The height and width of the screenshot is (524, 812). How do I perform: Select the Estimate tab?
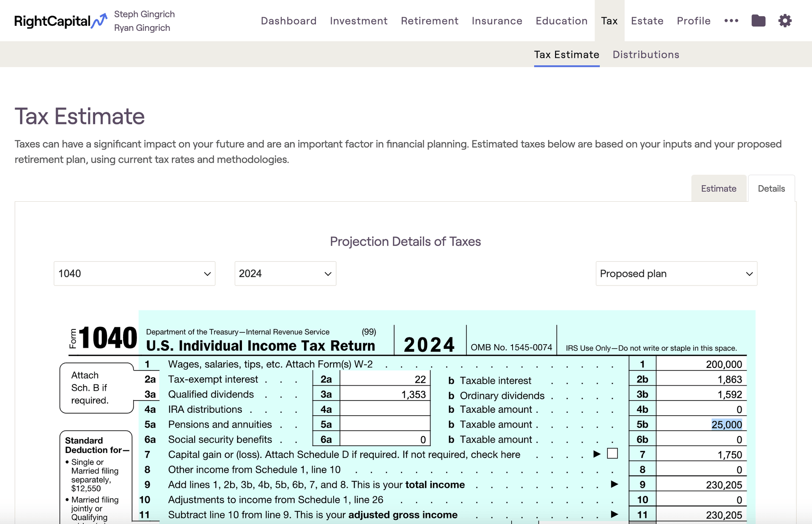(x=719, y=189)
